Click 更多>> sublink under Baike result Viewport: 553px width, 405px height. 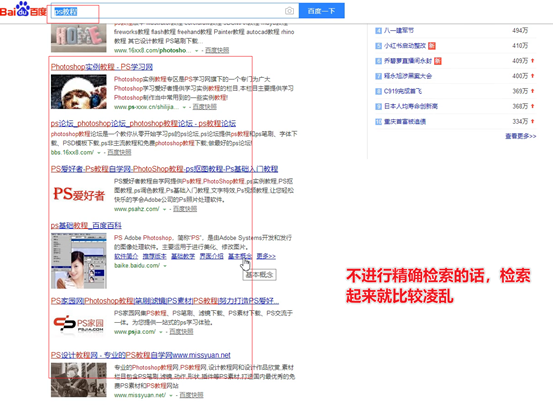tap(266, 256)
